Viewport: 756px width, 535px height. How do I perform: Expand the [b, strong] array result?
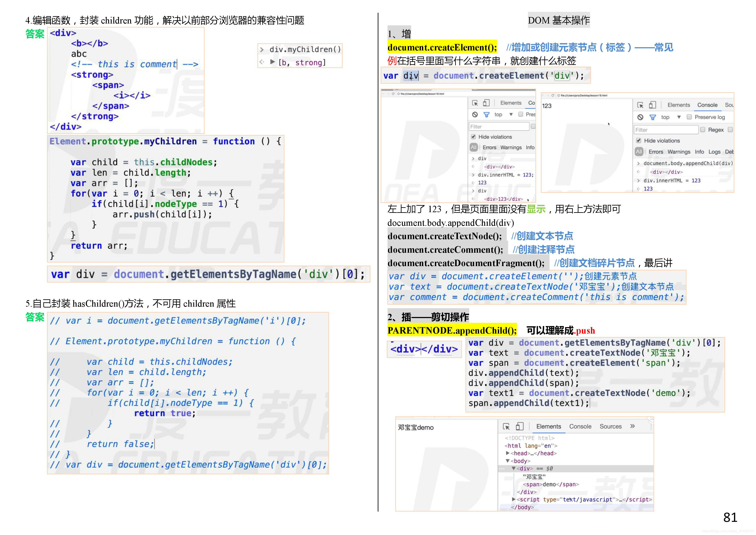coord(272,62)
